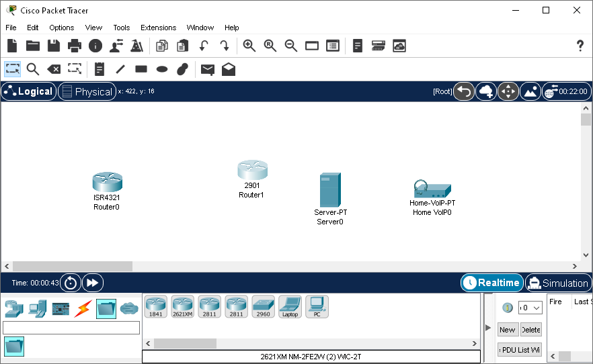
Task: Add a Complex PDU open envelope
Action: click(x=229, y=69)
